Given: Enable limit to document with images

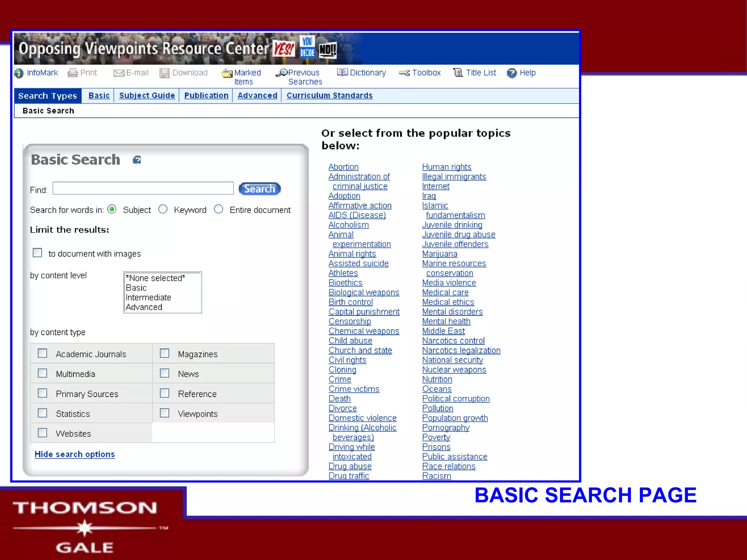Looking at the screenshot, I should (x=38, y=253).
